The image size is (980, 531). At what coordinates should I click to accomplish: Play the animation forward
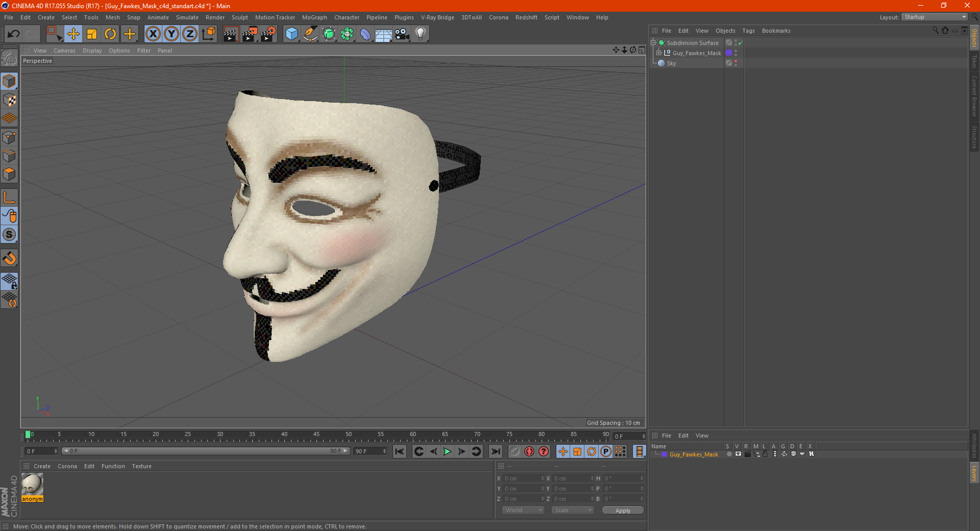point(447,451)
